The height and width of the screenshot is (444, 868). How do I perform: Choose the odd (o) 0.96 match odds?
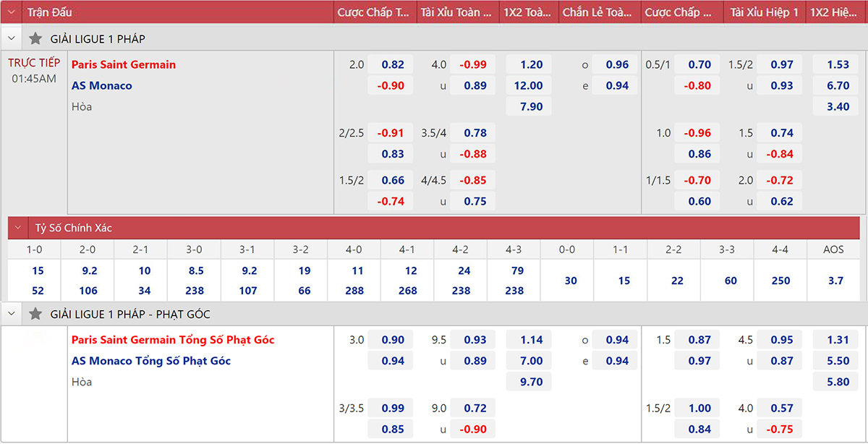tap(616, 64)
